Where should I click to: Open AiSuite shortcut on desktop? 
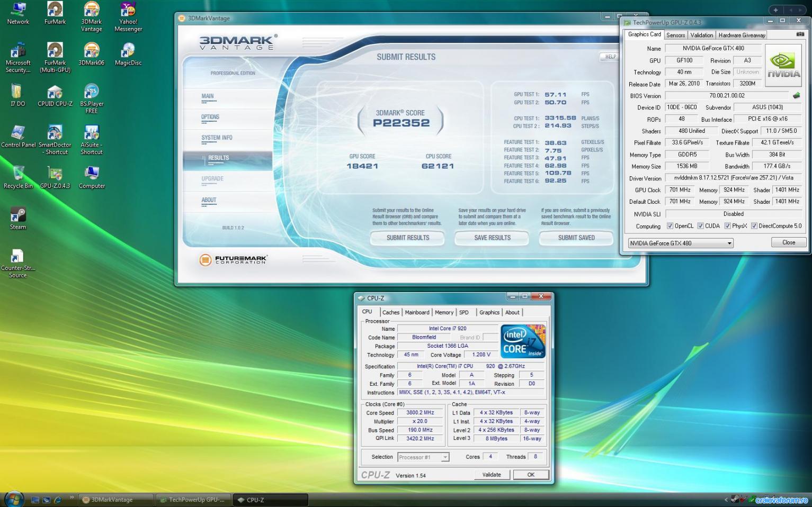(92, 140)
